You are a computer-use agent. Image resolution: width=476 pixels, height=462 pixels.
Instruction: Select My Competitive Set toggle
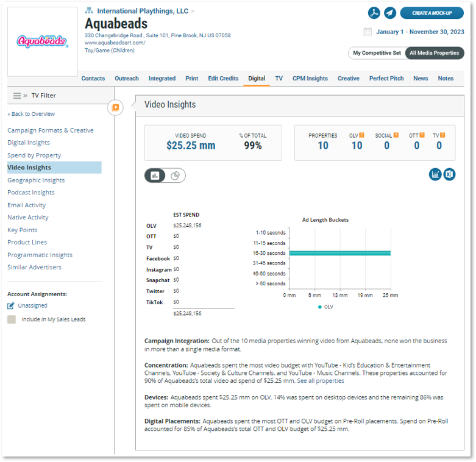pos(377,53)
